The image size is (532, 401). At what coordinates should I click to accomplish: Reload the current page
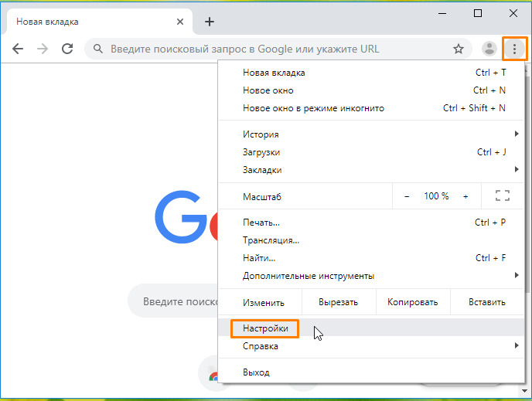pyautogui.click(x=67, y=49)
